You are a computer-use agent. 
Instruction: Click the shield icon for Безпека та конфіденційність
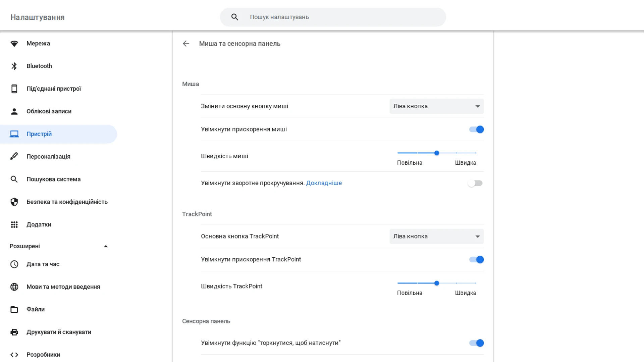coord(14,202)
